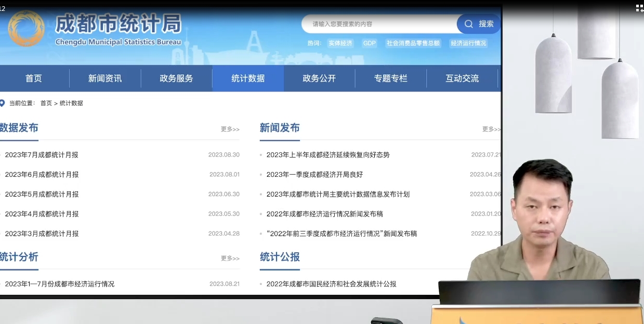This screenshot has height=324, width=644.
Task: Open the 首页 navigation menu item
Action: click(x=33, y=78)
